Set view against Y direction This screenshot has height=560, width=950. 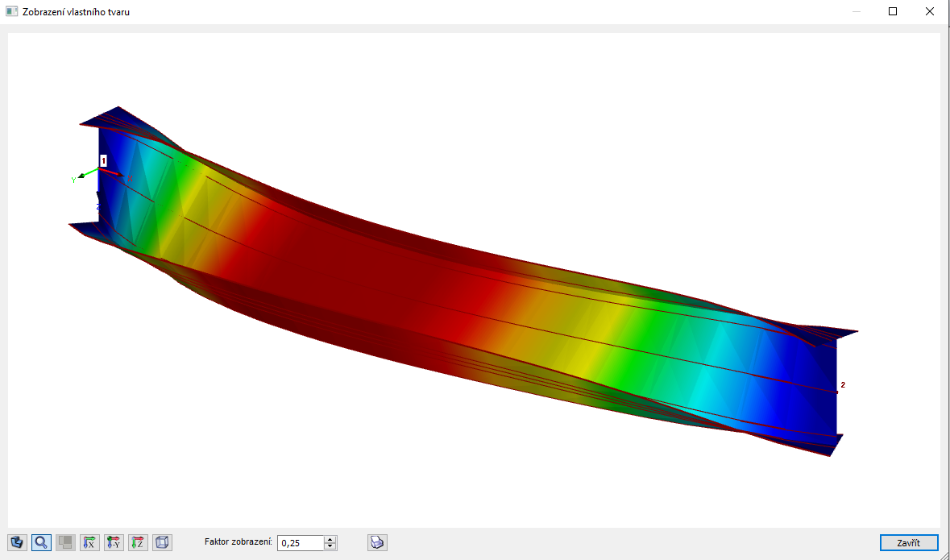coord(114,542)
